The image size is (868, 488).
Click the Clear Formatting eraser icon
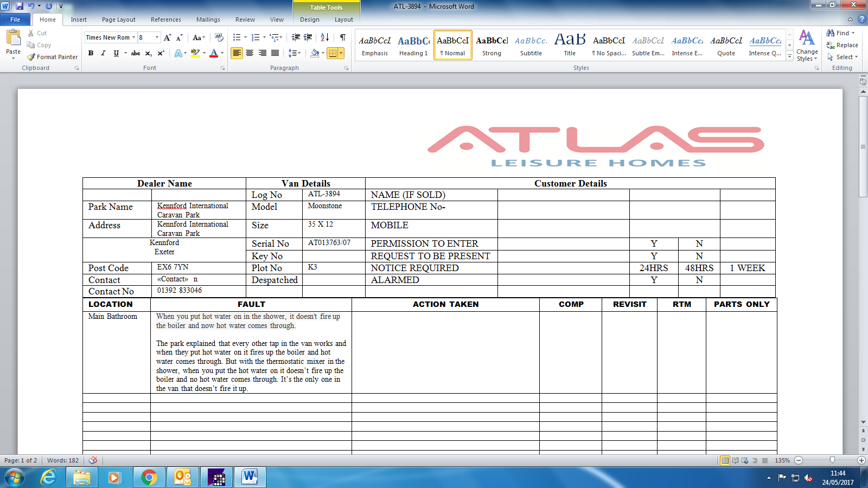[219, 37]
